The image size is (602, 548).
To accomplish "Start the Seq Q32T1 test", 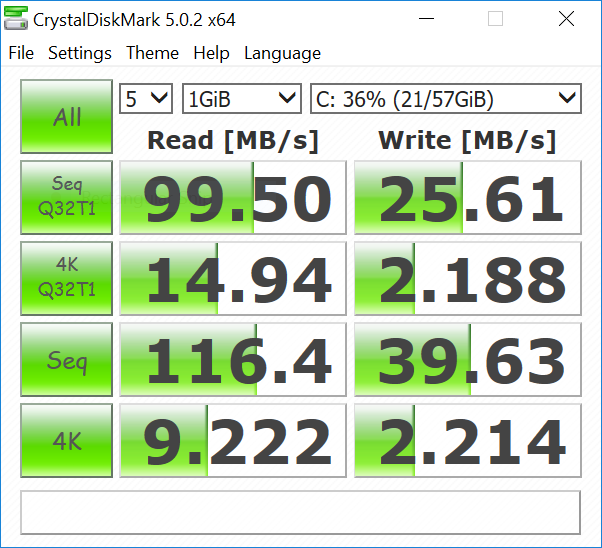I will click(x=67, y=197).
